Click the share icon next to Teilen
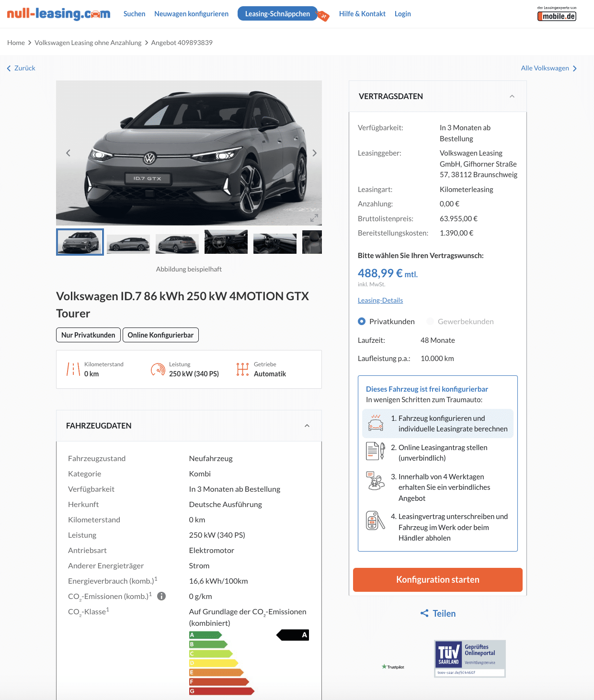Screen dimensions: 594x700 coord(424,613)
